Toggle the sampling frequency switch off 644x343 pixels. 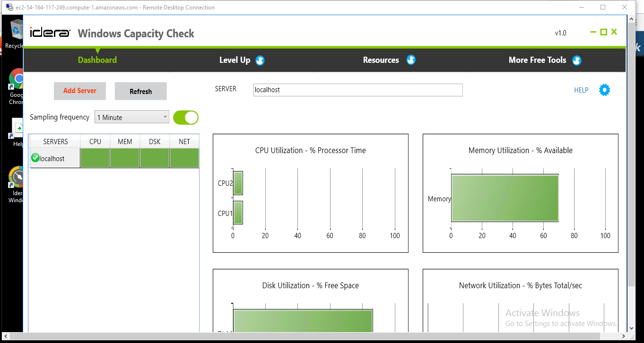(186, 118)
